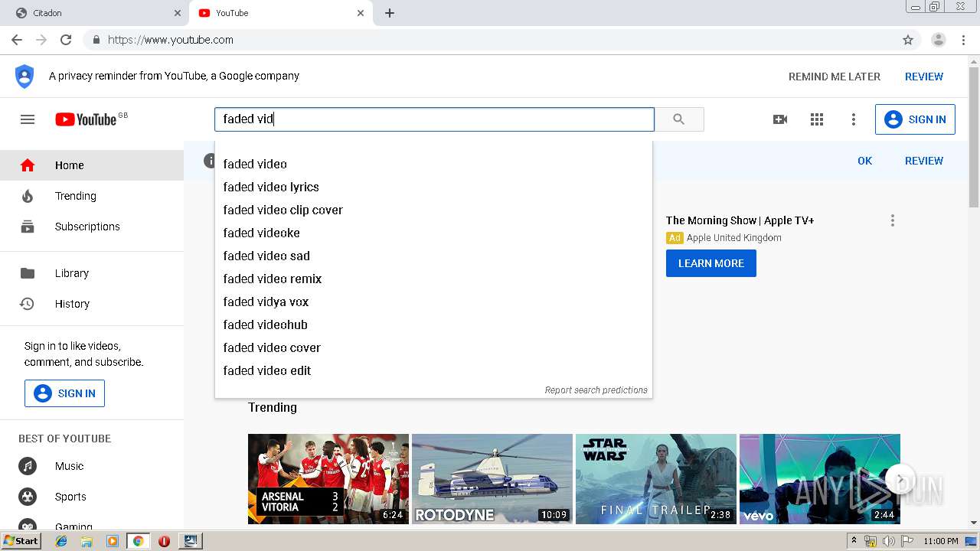This screenshot has width=980, height=551.
Task: Click Review on the info banner
Action: [924, 161]
